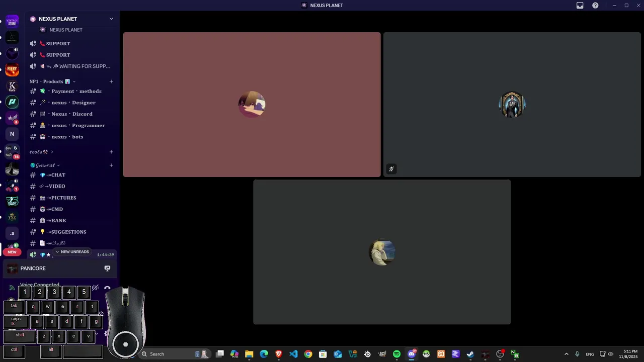Open the crown server with 3 badge
The image size is (644, 362).
(12, 118)
